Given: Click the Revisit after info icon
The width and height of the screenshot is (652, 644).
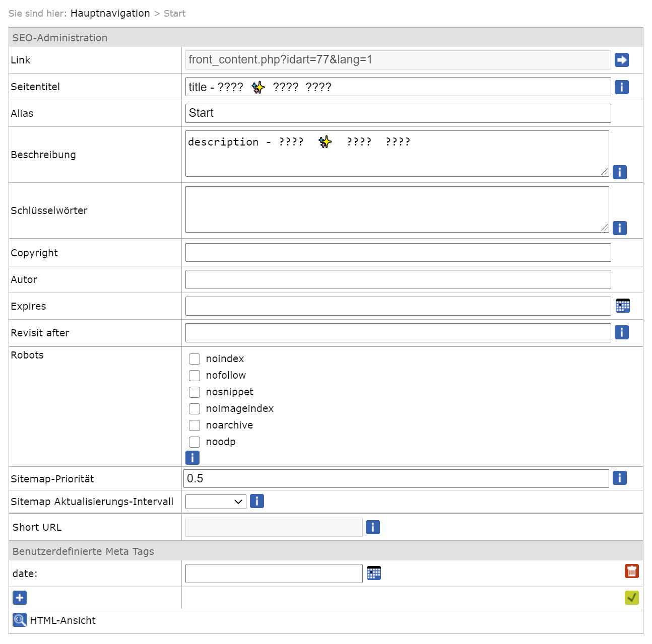Looking at the screenshot, I should (621, 332).
